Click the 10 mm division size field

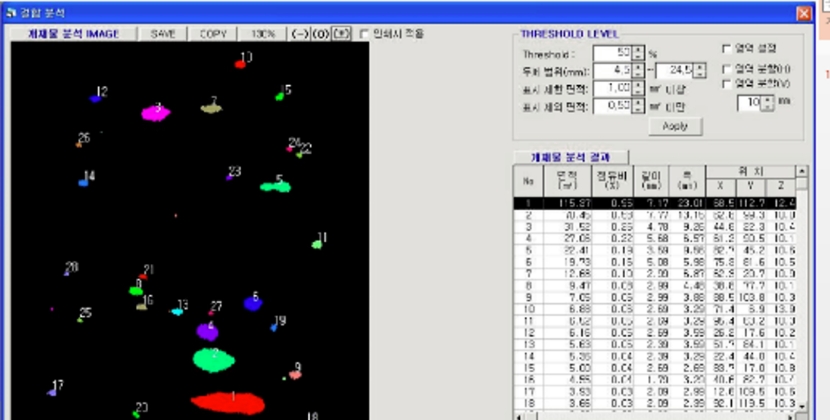pyautogui.click(x=750, y=102)
